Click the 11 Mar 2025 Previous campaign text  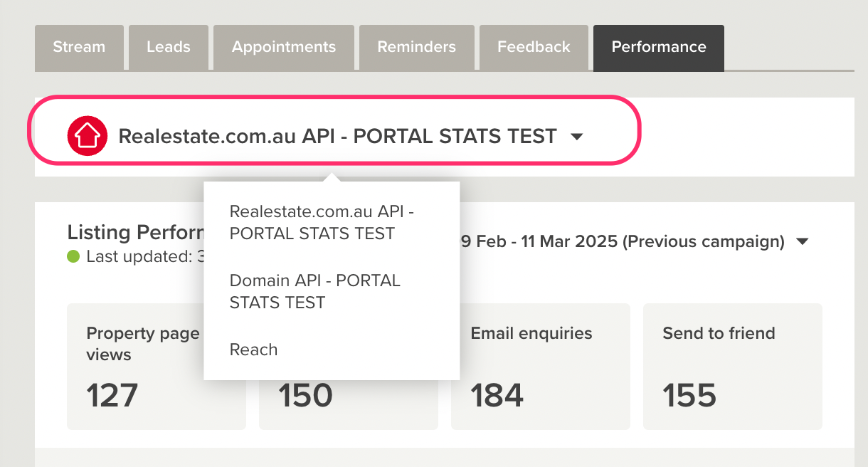click(622, 241)
